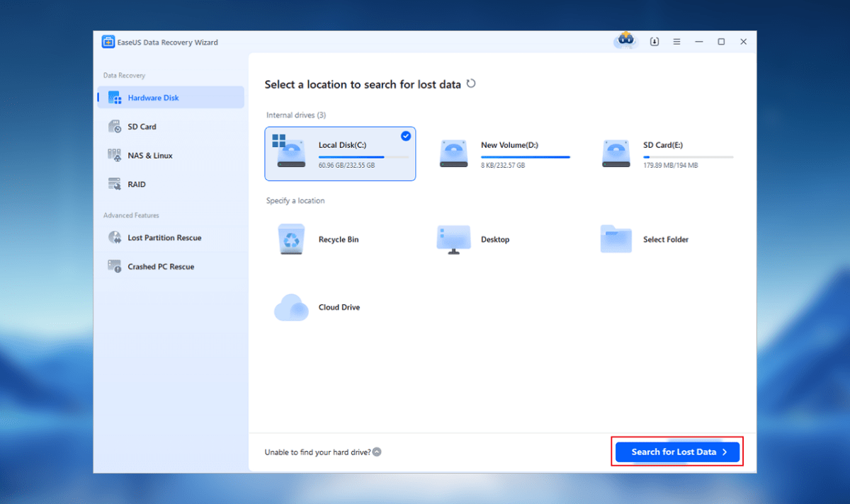Close the EaseUS Data Recovery Wizard window

point(743,42)
